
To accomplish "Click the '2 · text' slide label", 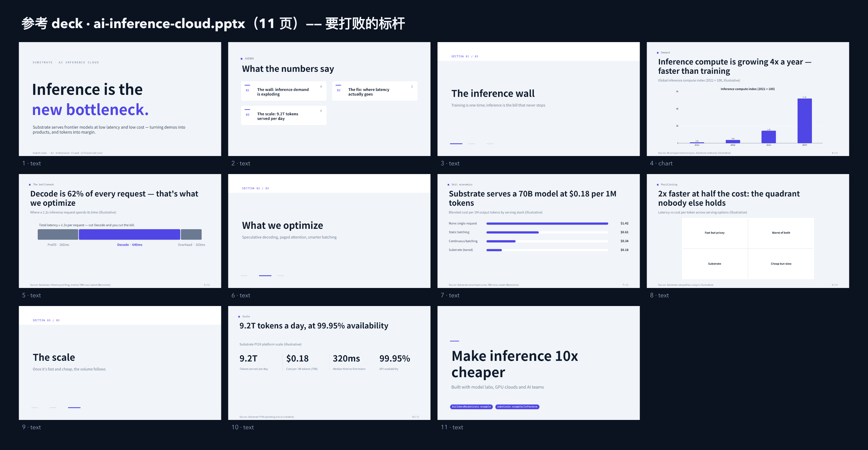I will [241, 163].
